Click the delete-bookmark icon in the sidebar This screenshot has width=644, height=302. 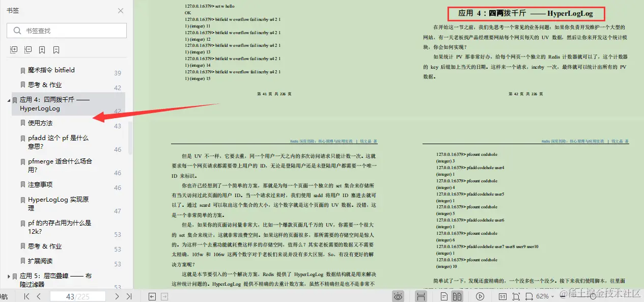(x=57, y=49)
